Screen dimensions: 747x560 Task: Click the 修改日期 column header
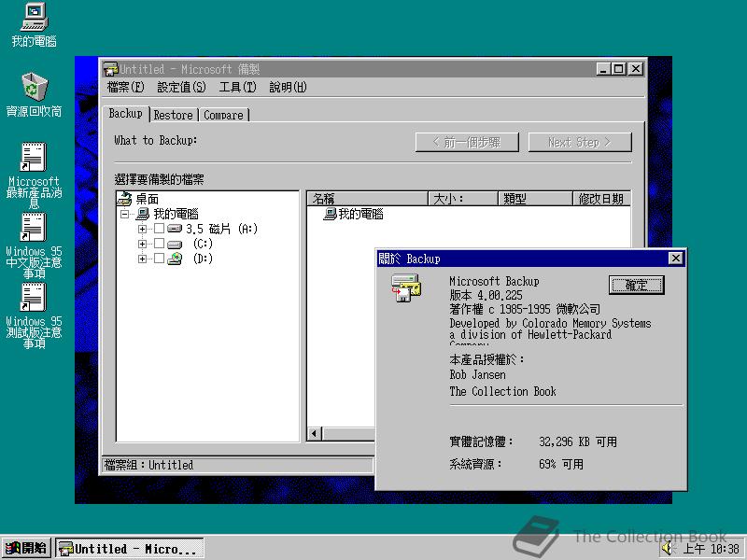click(601, 199)
